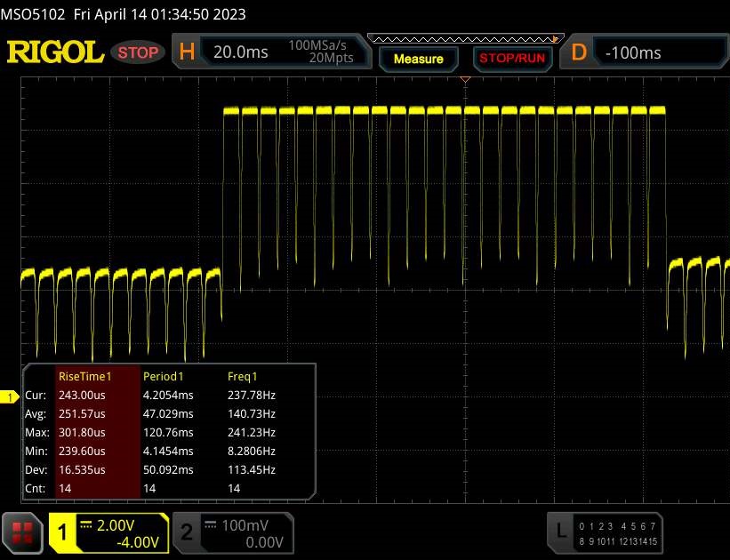
Task: Select the 4.1454ms min period value
Action: click(x=168, y=451)
